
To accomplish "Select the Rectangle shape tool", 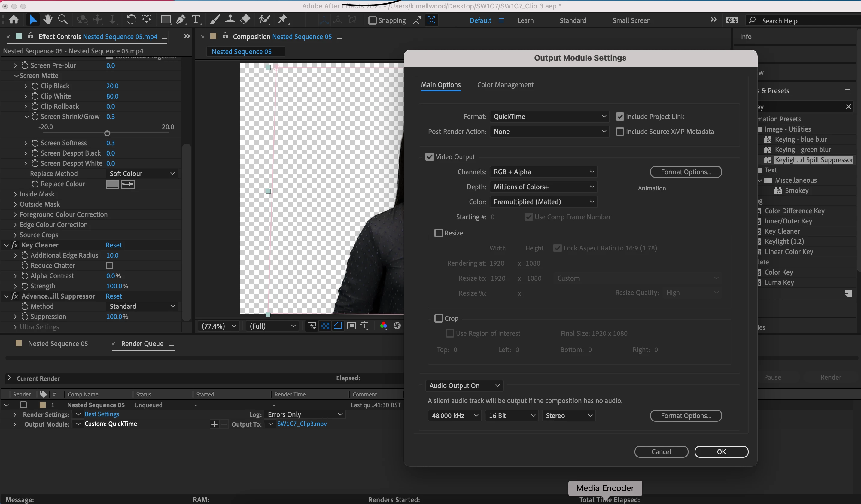I will pos(166,20).
